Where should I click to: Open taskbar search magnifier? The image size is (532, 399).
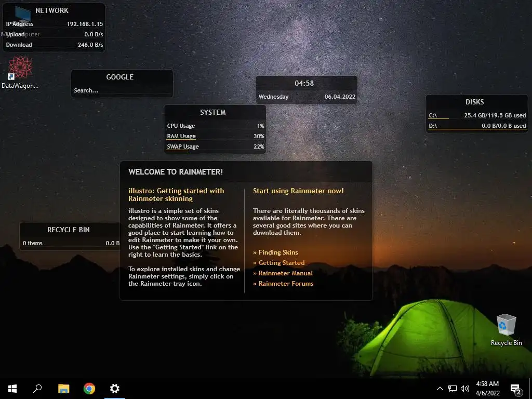pyautogui.click(x=37, y=389)
